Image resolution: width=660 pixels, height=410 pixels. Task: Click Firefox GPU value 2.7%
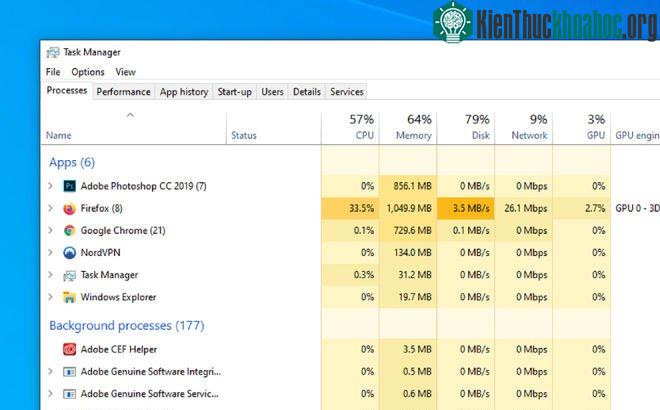point(595,208)
